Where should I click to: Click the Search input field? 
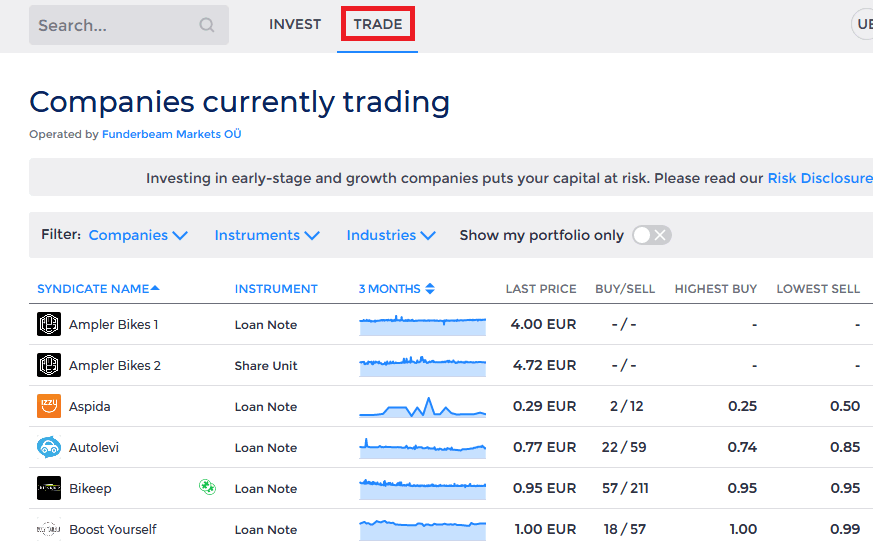coord(129,25)
